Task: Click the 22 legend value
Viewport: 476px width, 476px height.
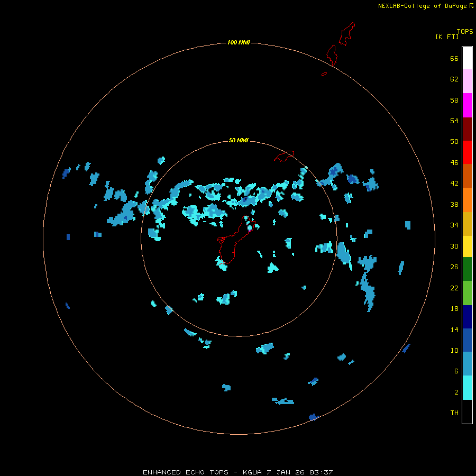Action: click(454, 288)
